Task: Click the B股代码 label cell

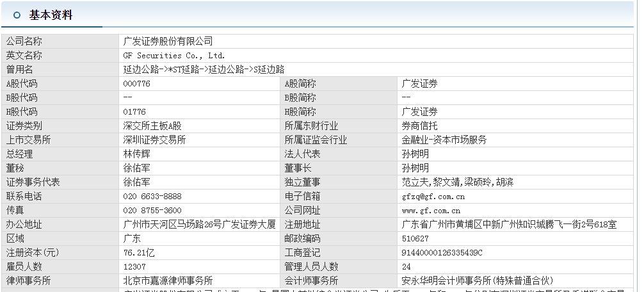Action: [x=60, y=98]
